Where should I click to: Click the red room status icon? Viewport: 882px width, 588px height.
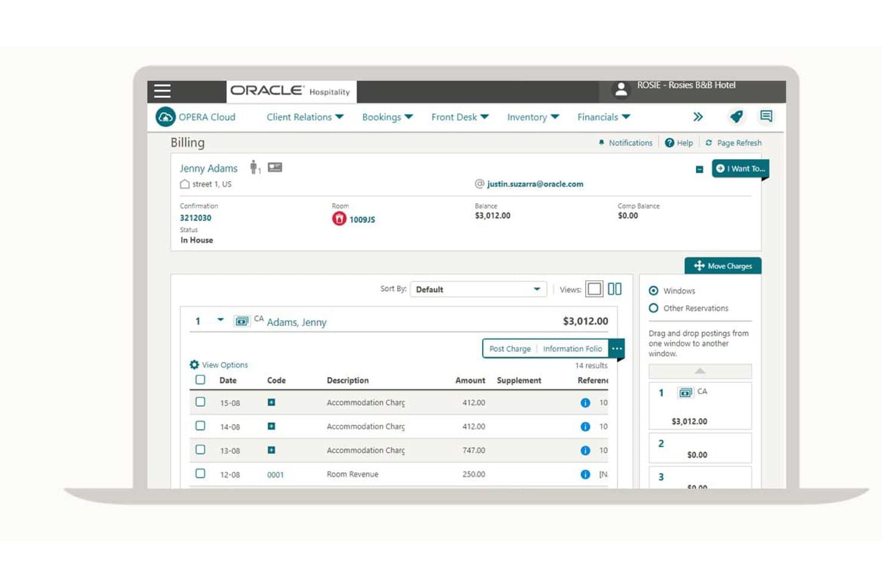(x=339, y=219)
